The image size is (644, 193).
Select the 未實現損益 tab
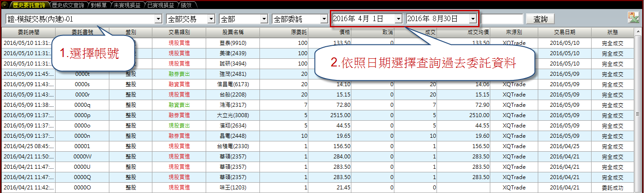pos(128,4)
